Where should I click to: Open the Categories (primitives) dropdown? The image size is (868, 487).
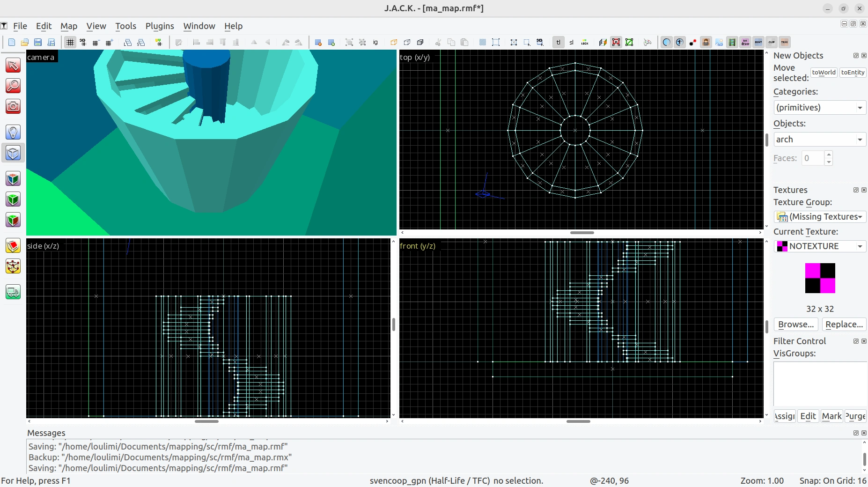click(x=819, y=107)
